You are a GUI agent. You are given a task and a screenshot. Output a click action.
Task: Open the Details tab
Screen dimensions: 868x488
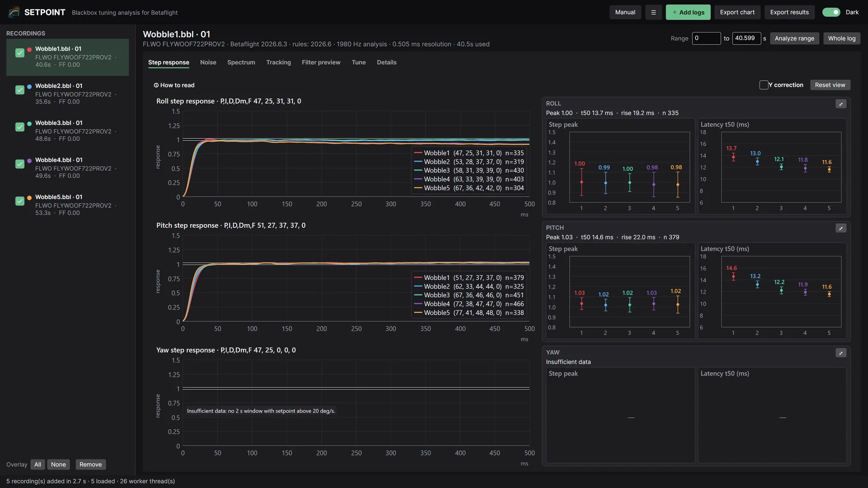[x=387, y=62]
